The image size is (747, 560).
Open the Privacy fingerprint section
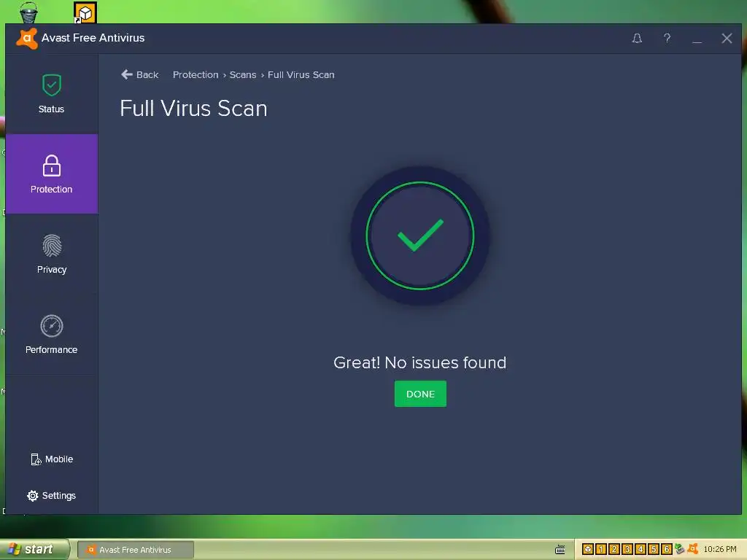[x=52, y=254]
